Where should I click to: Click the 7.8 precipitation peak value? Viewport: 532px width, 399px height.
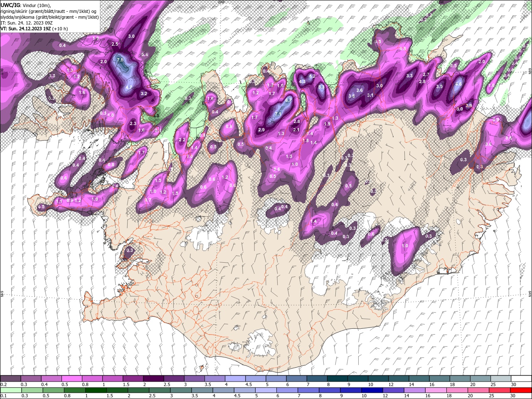pyautogui.click(x=121, y=60)
